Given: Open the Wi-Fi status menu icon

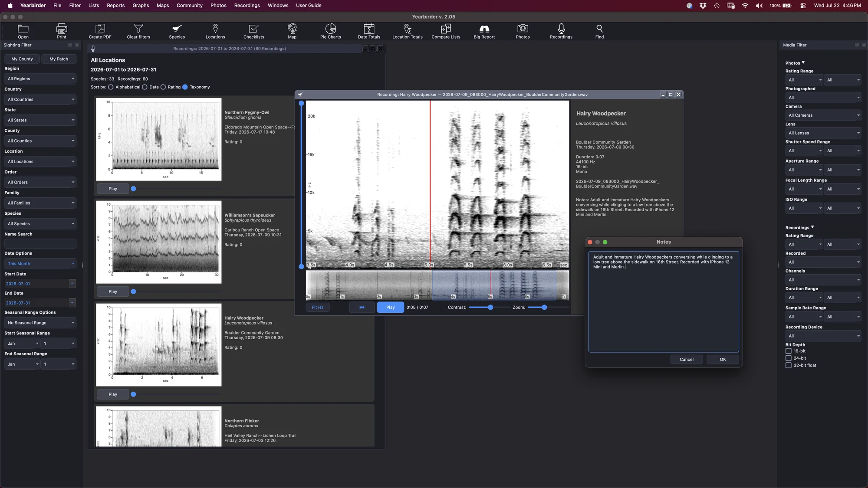Looking at the screenshot, I should pos(745,6).
